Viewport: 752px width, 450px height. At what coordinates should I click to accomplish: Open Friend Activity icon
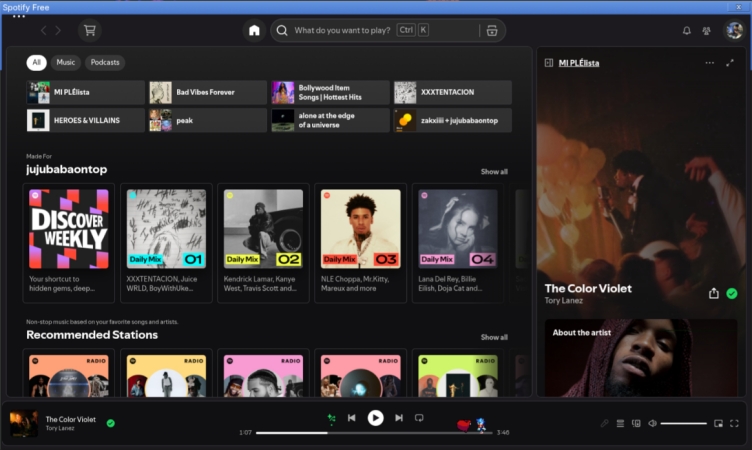[x=706, y=31]
